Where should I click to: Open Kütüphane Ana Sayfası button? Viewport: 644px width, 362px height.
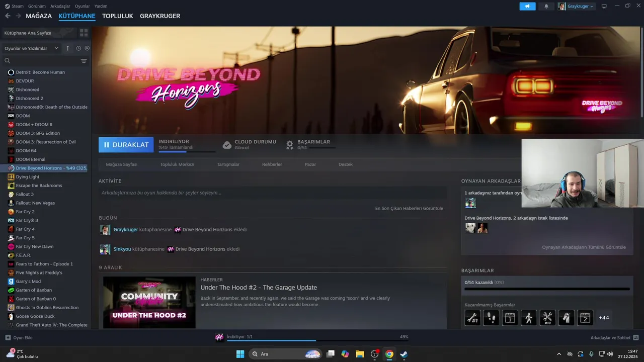39,33
